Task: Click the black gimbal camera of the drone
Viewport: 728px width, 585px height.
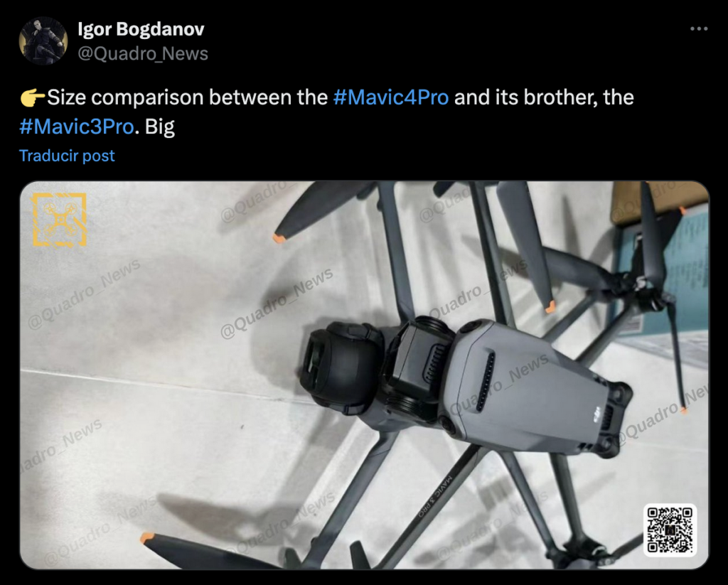Action: [x=343, y=365]
